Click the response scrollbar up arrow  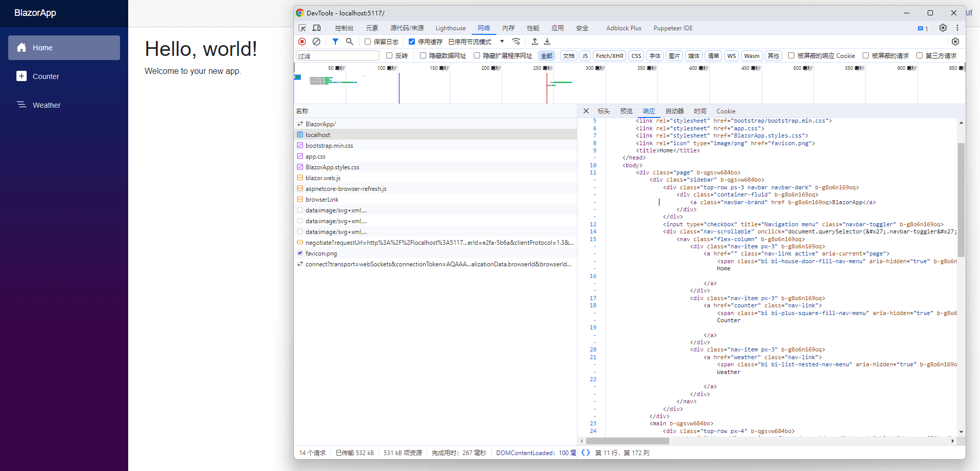(961, 123)
